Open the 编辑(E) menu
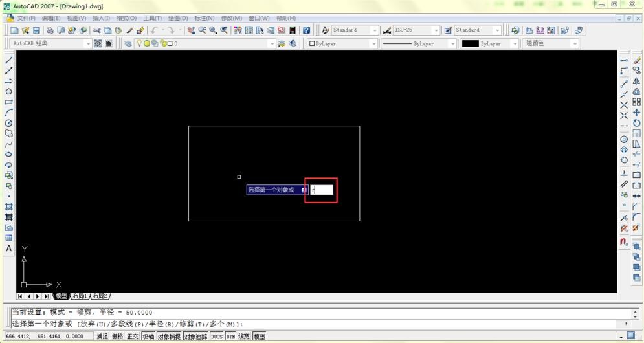This screenshot has height=343, width=644. (51, 18)
